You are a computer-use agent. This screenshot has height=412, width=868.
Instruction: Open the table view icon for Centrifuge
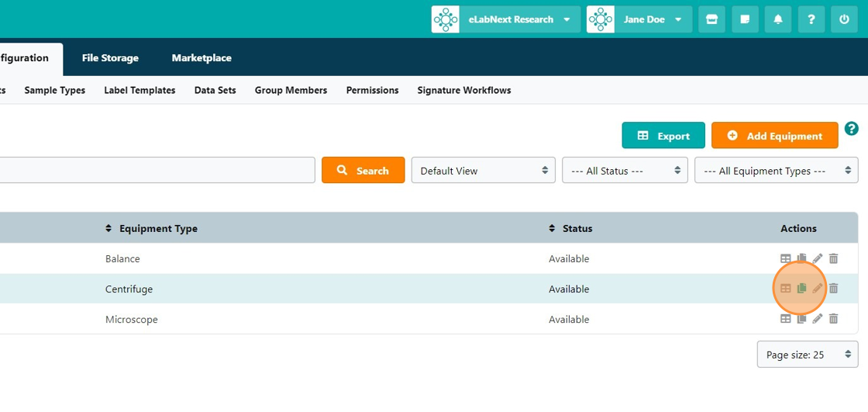pos(785,289)
